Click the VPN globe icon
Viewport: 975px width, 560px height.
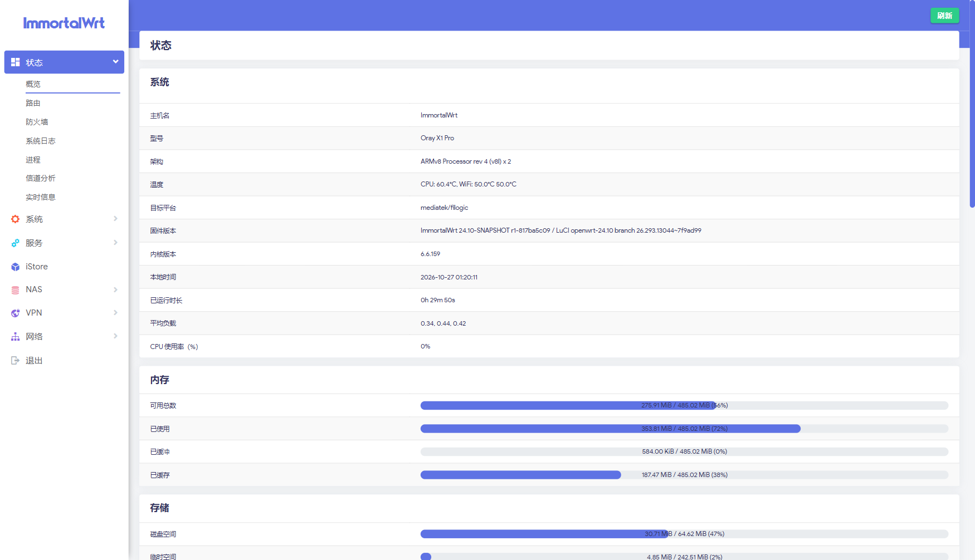point(16,313)
